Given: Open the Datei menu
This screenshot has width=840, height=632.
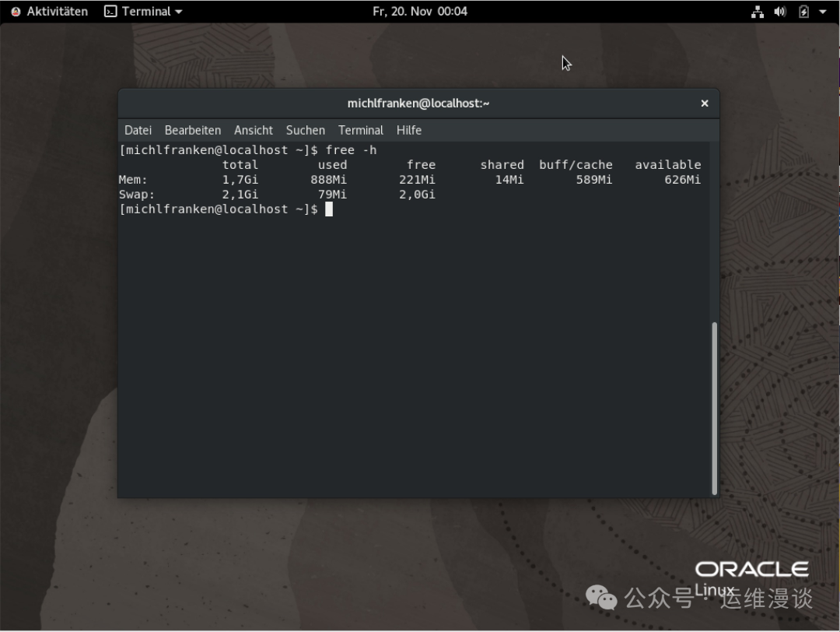Looking at the screenshot, I should 138,130.
